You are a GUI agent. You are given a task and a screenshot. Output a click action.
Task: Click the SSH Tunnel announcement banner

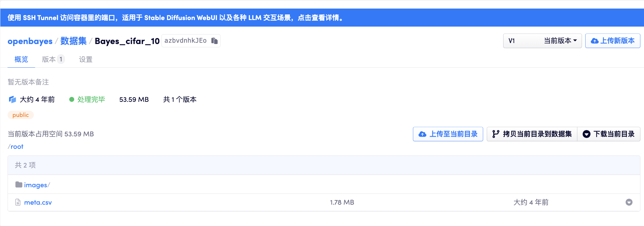(176, 18)
